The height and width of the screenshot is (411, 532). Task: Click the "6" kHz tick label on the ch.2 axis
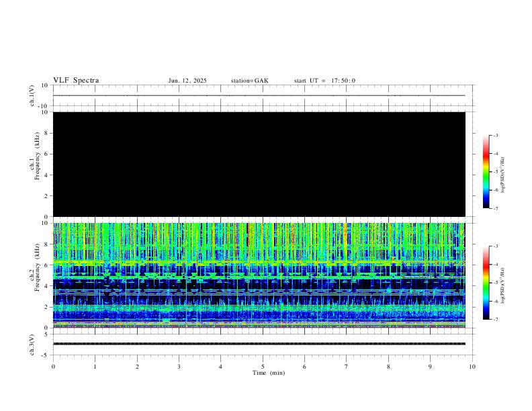click(x=47, y=265)
